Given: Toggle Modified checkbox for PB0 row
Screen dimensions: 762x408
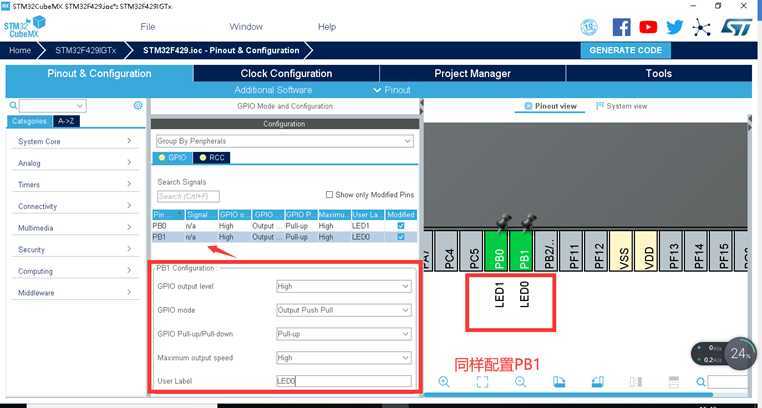Looking at the screenshot, I should [x=401, y=226].
